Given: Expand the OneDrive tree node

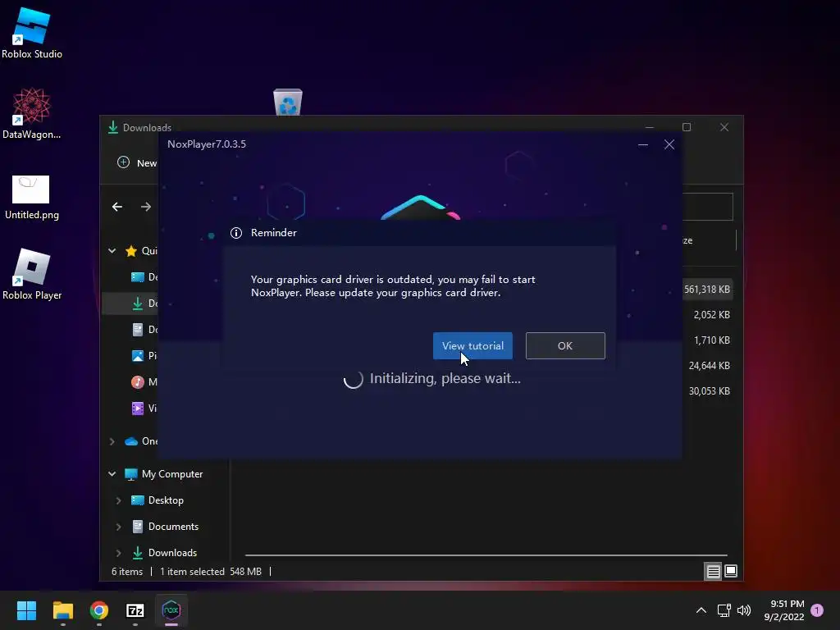Looking at the screenshot, I should click(112, 441).
